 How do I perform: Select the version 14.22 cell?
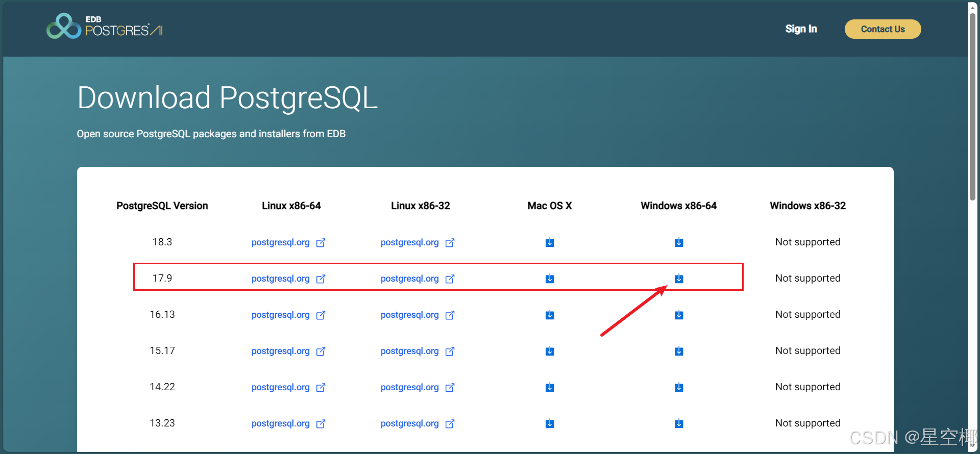[162, 387]
